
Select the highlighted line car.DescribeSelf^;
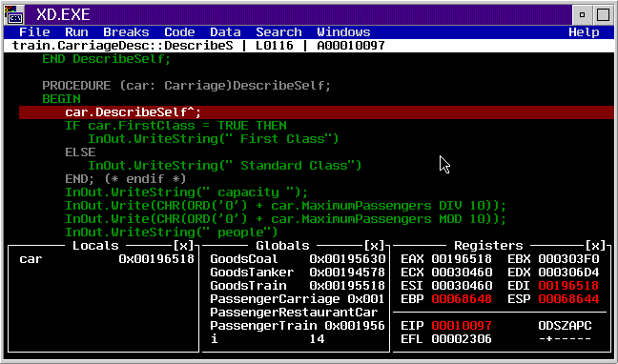(317, 112)
